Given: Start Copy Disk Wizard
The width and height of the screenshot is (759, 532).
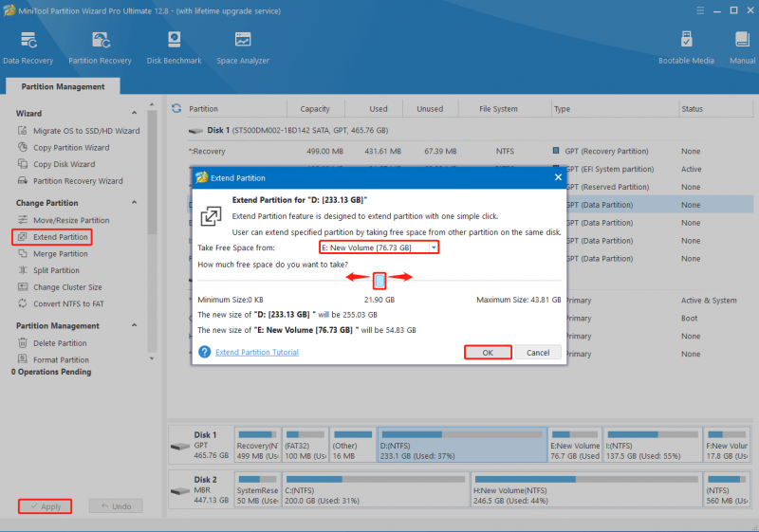Looking at the screenshot, I should [x=57, y=164].
